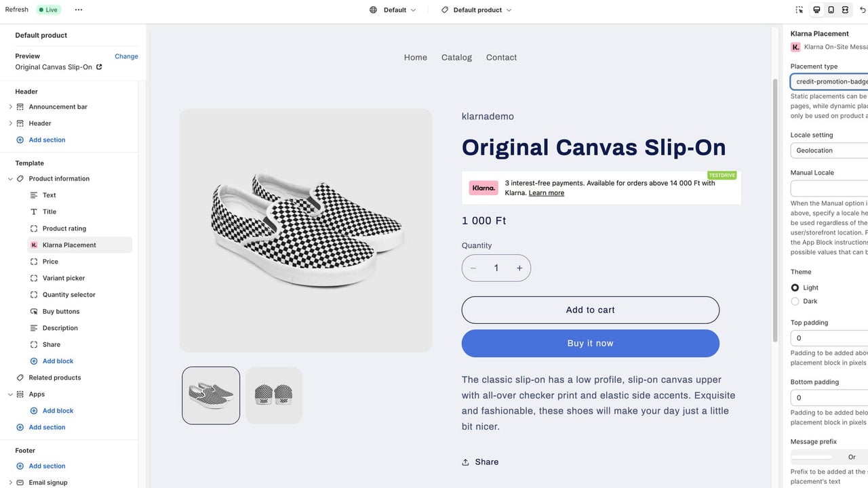Select the Klarna Placement block
Viewport: 868px width, 488px height.
(79, 245)
